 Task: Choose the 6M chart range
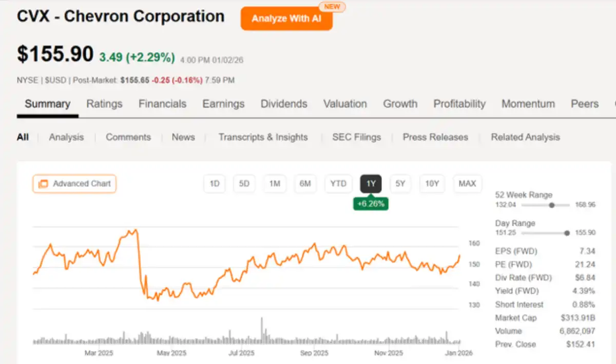[305, 184]
